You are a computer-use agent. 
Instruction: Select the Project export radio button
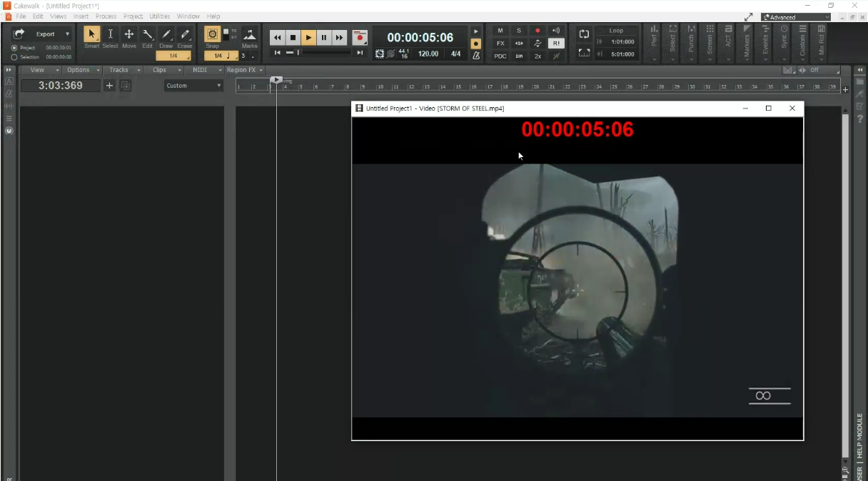coord(14,48)
